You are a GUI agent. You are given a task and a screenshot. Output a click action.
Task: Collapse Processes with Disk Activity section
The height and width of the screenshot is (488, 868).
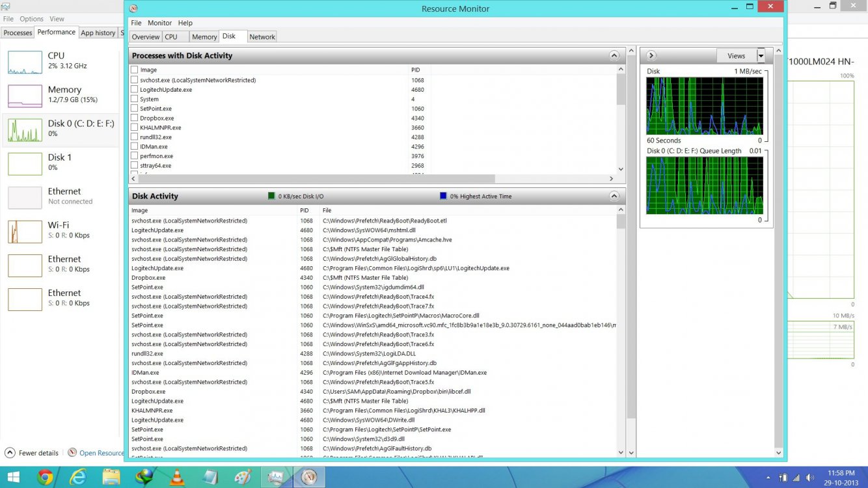click(614, 56)
